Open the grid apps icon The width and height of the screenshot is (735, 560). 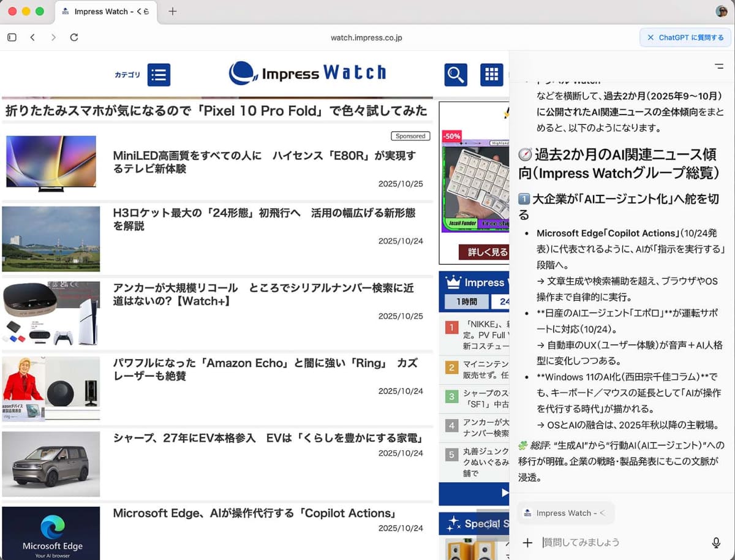click(x=491, y=75)
